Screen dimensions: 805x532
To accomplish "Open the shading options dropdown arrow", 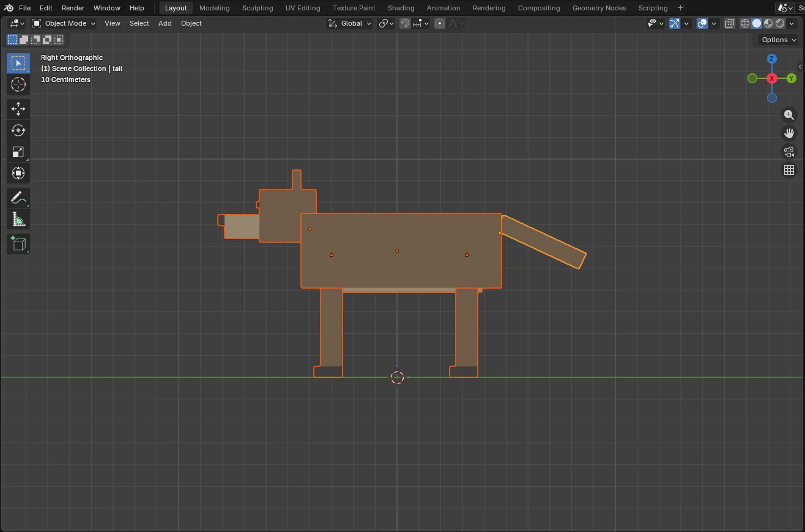I will click(792, 23).
